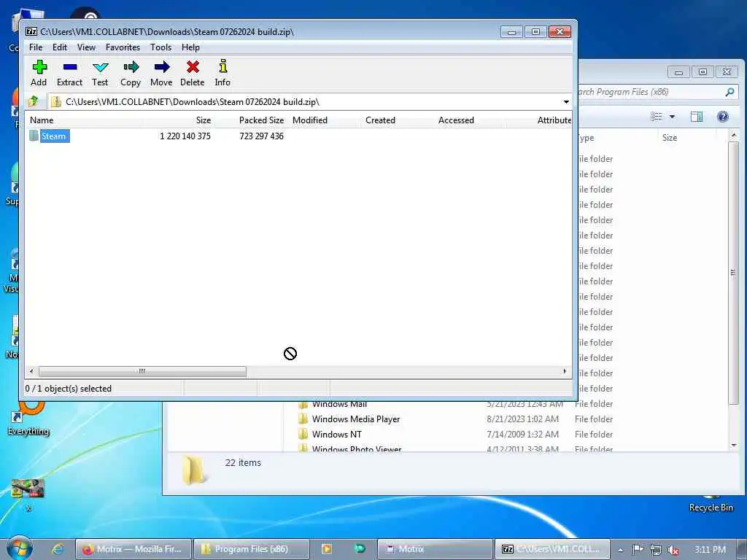Click the change view icon in Explorer
This screenshot has width=747, height=560.
[x=657, y=117]
